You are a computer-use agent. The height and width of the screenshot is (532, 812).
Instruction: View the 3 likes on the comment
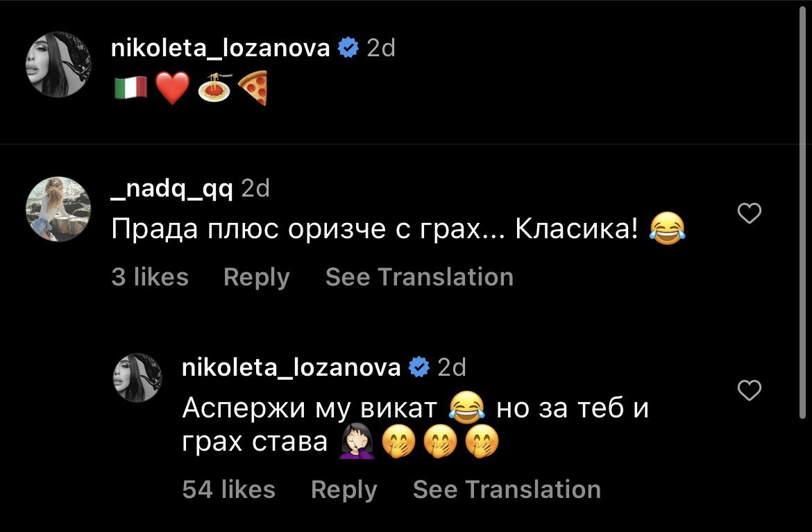point(150,277)
